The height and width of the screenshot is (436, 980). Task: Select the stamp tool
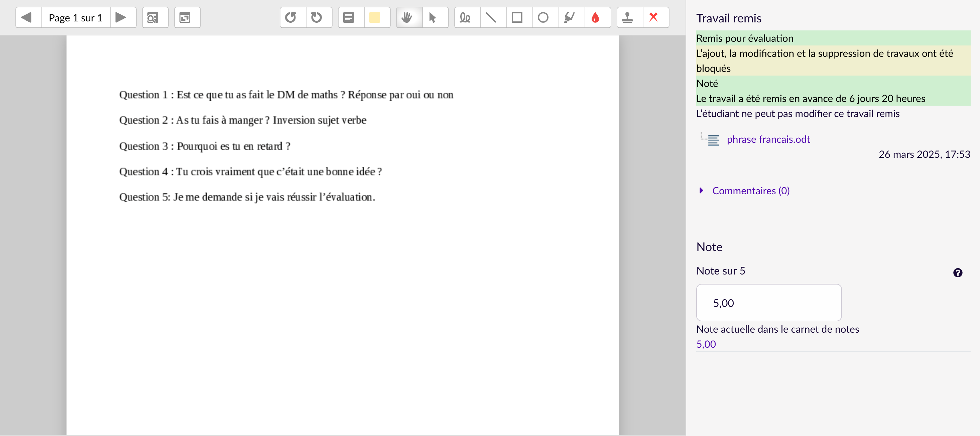coord(628,17)
